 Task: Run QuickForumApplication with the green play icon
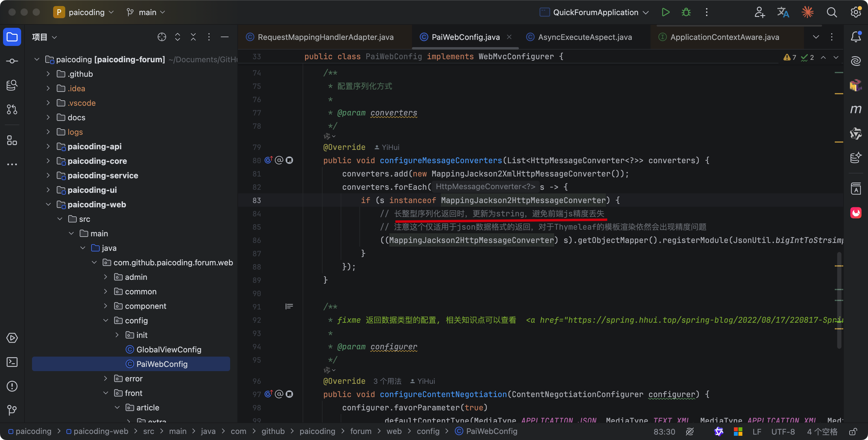pyautogui.click(x=665, y=12)
